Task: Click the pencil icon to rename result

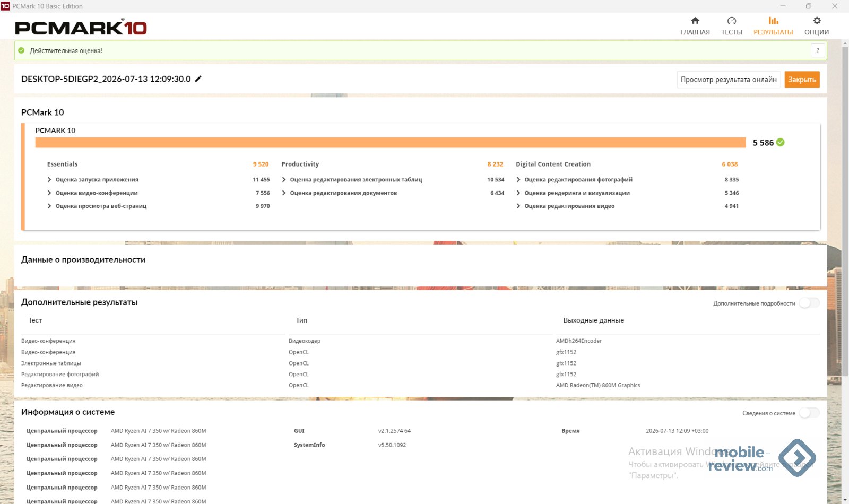Action: point(198,79)
